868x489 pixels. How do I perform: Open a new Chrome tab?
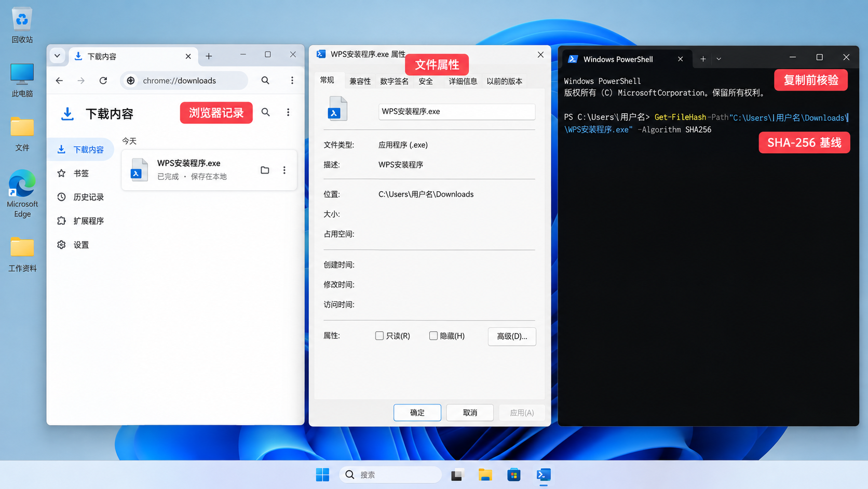pyautogui.click(x=209, y=56)
